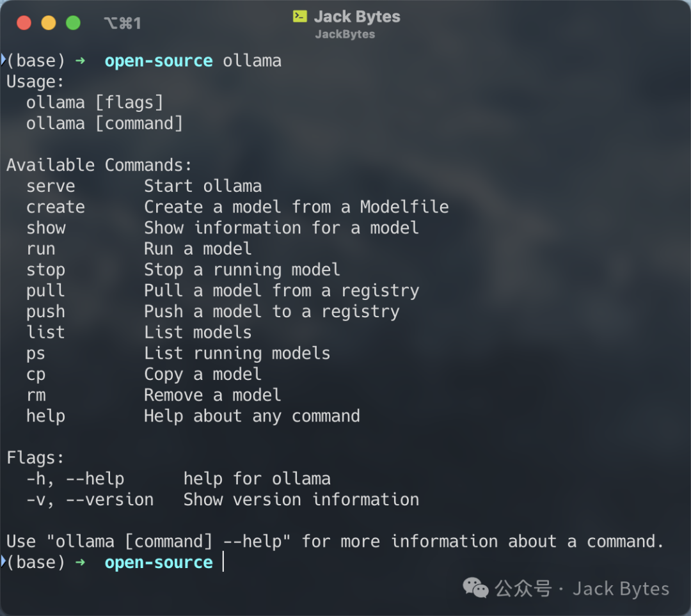Click the 'cp' command name

pyautogui.click(x=36, y=375)
